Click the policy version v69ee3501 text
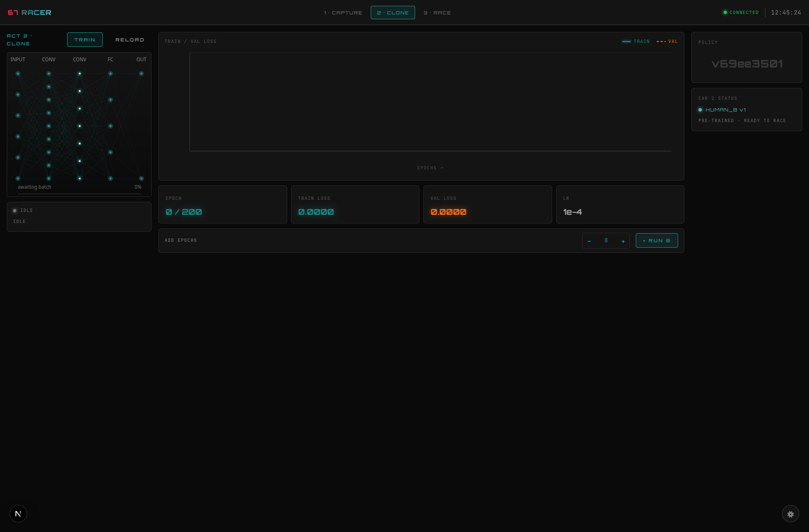The width and height of the screenshot is (809, 532). [x=747, y=64]
